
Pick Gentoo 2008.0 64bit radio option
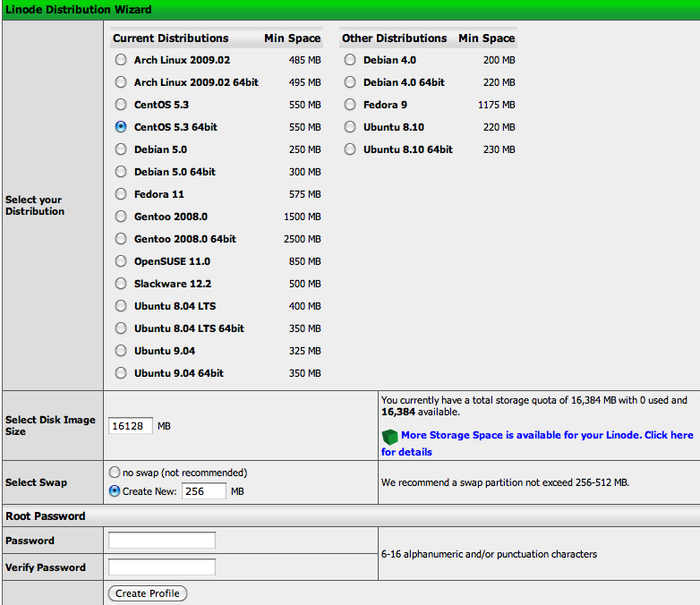[121, 239]
